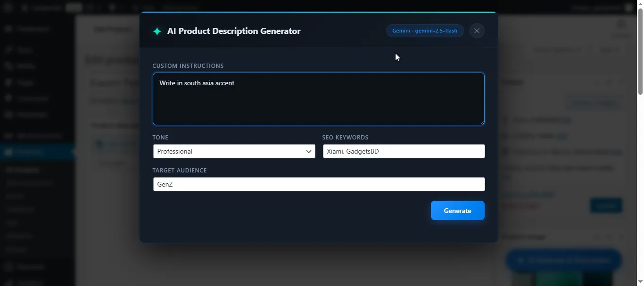Click the Gemini gemini-2.5-flash model badge
The height and width of the screenshot is (286, 644).
click(424, 31)
